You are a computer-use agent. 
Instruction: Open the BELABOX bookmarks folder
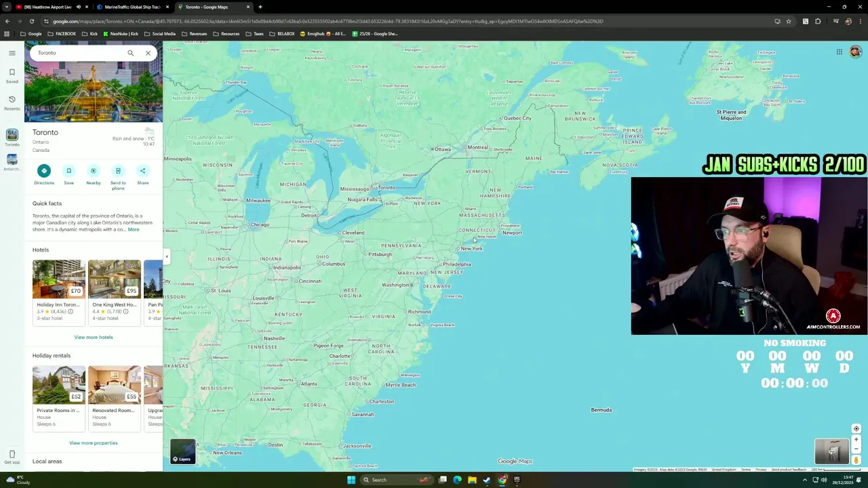[x=282, y=34]
